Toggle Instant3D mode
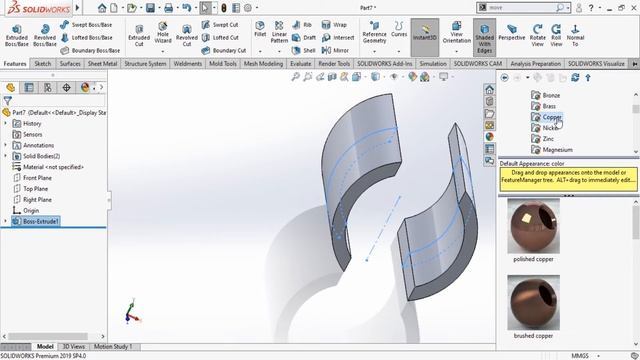640x360 pixels. pyautogui.click(x=425, y=37)
